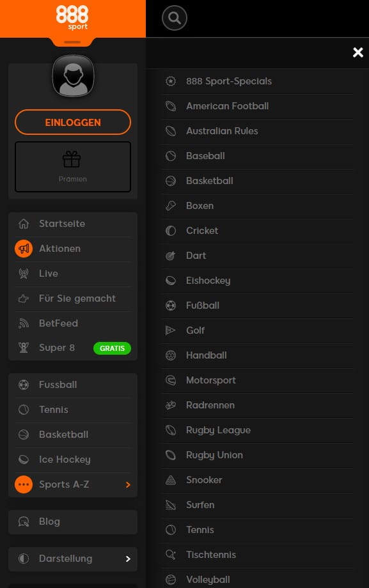Select the Aktionen megaphone icon
Screen dimensions: 369x588
24,249
